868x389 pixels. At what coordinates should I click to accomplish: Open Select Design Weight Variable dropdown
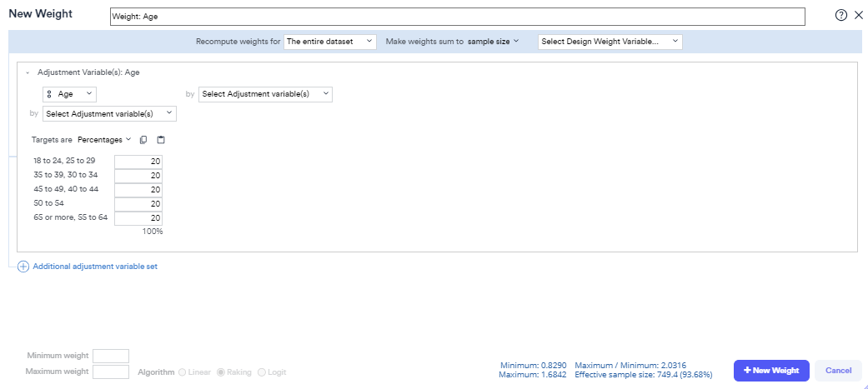click(610, 42)
